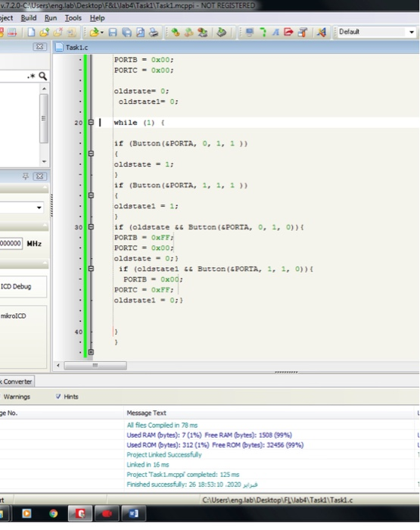This screenshot has width=420, height=530.
Task: Click the Program chip icon
Action: click(x=221, y=32)
